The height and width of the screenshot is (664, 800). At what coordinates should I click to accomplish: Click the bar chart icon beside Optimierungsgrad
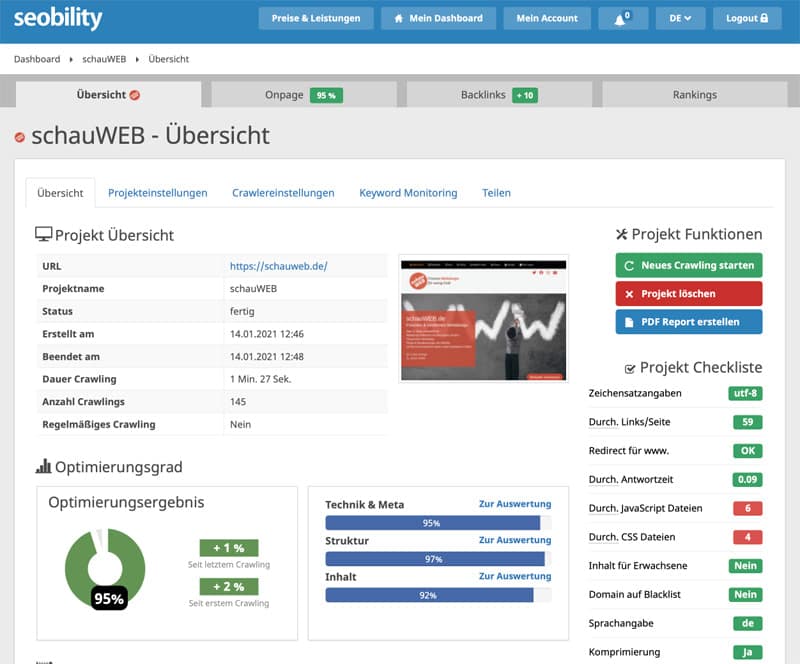43,466
